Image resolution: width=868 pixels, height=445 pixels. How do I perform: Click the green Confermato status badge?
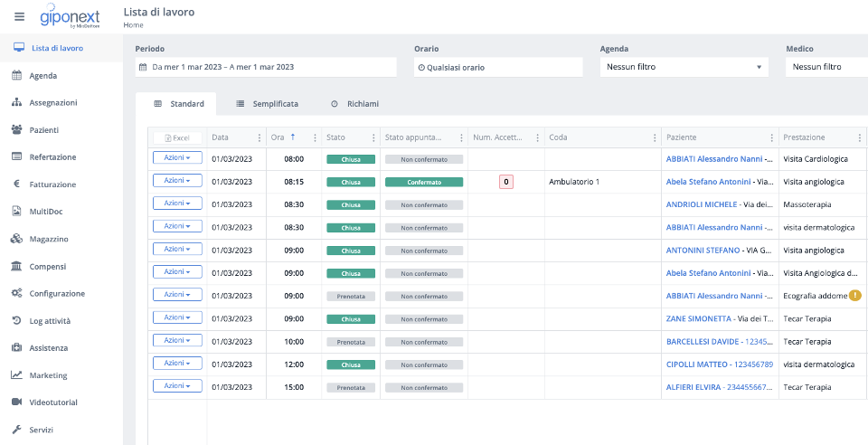pyautogui.click(x=424, y=182)
